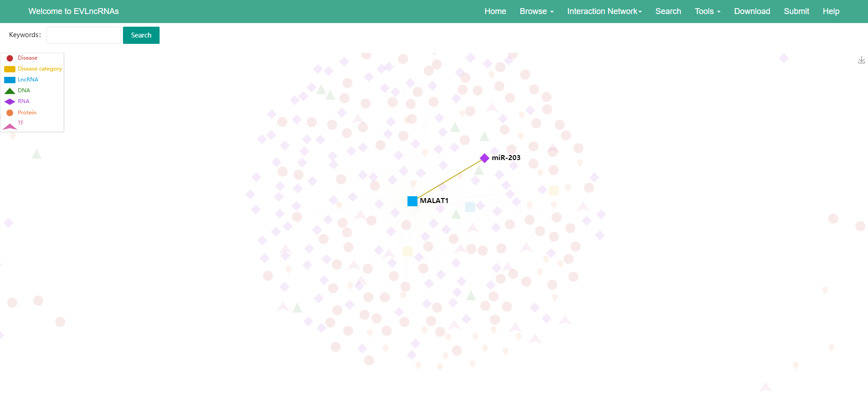868x411 pixels.
Task: Download network image via save icon
Action: [x=862, y=60]
